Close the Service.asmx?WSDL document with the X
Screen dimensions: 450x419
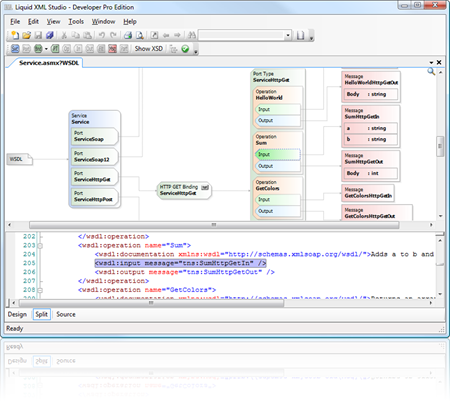(439, 62)
